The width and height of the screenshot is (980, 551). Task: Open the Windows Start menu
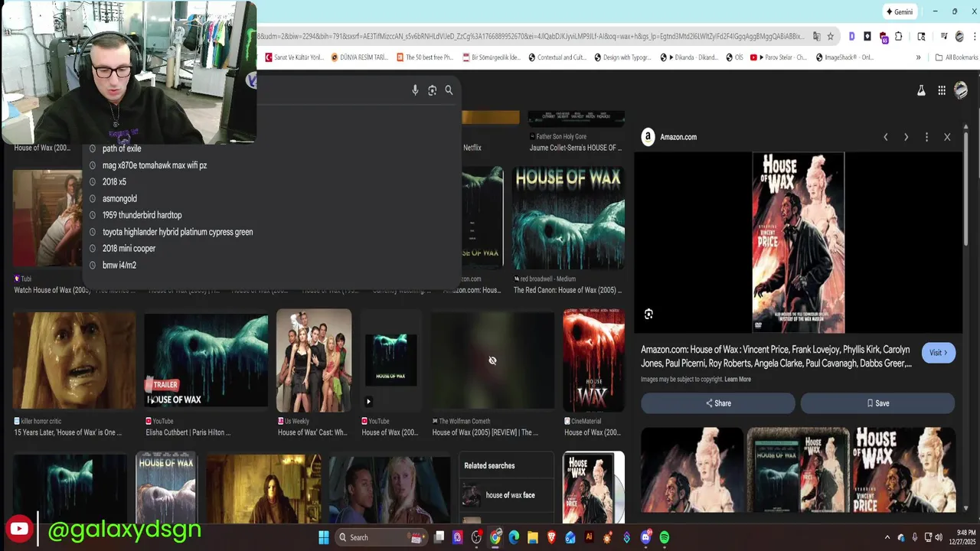pos(324,537)
